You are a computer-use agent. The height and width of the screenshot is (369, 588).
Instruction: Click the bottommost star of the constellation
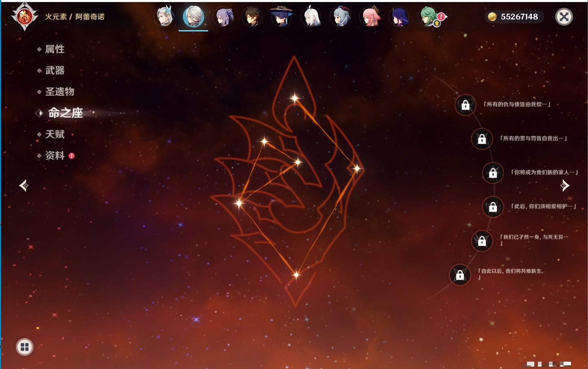pyautogui.click(x=296, y=275)
